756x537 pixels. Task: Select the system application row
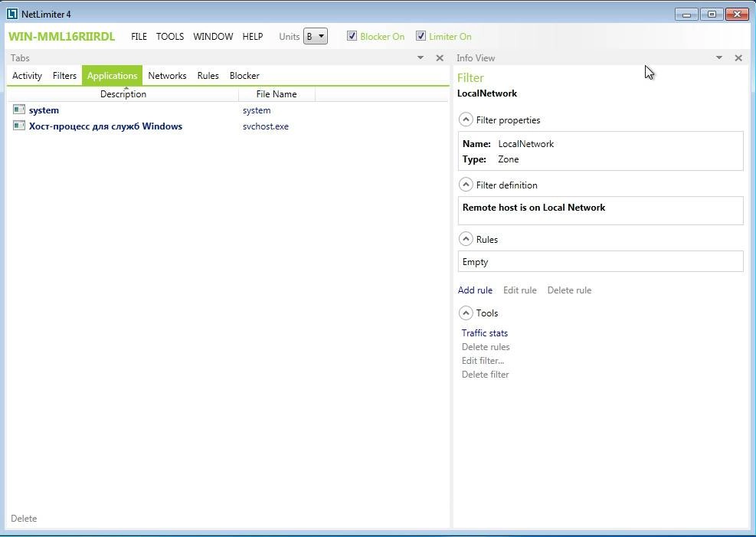227,110
